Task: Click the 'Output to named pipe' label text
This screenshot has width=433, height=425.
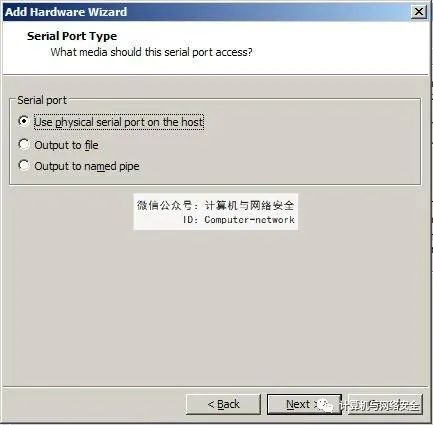Action: click(x=87, y=166)
